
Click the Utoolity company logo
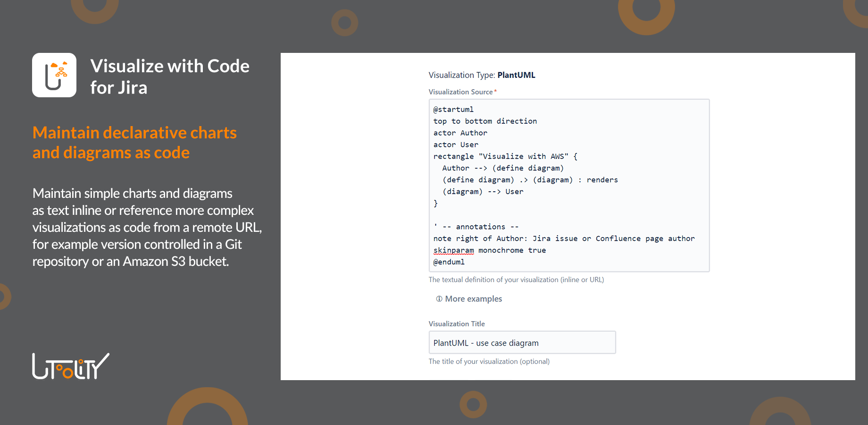71,366
